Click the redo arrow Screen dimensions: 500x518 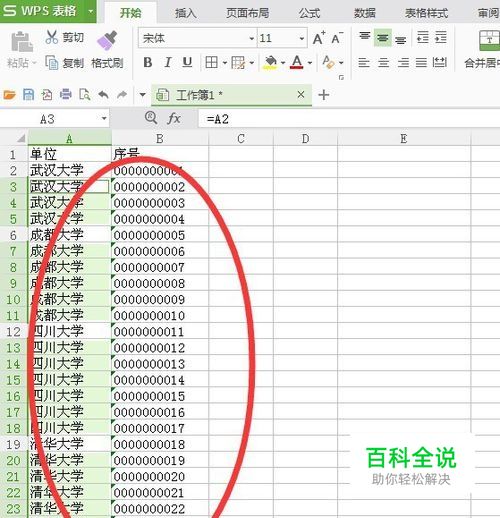pos(122,95)
